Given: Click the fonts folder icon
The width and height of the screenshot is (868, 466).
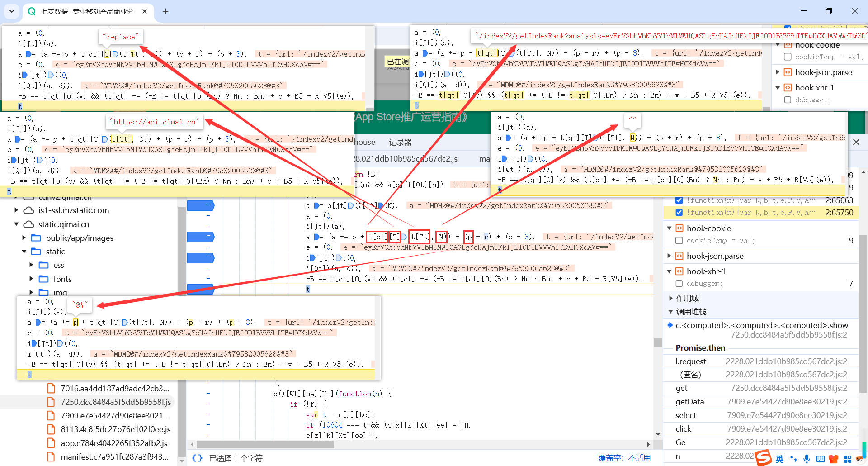Looking at the screenshot, I should click(44, 279).
